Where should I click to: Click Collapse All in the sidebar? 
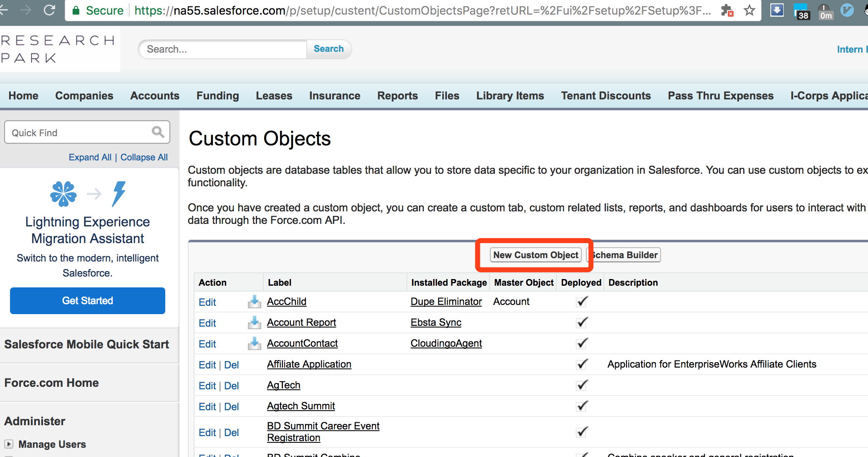(x=144, y=157)
